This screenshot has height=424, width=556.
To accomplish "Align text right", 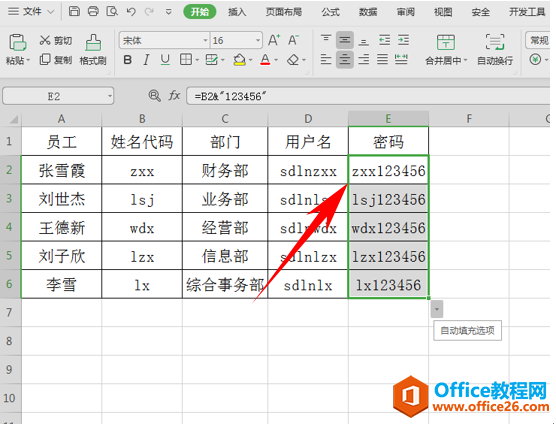I will pos(363,59).
